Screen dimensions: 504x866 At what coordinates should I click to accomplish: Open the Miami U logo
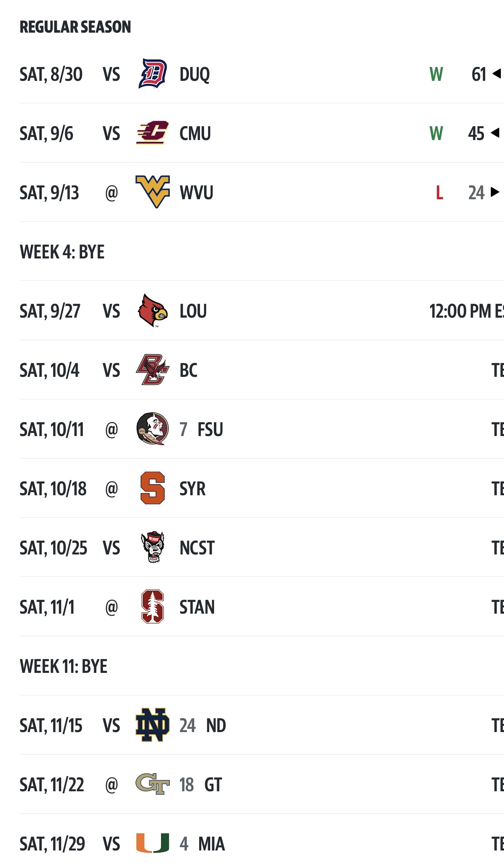(152, 843)
